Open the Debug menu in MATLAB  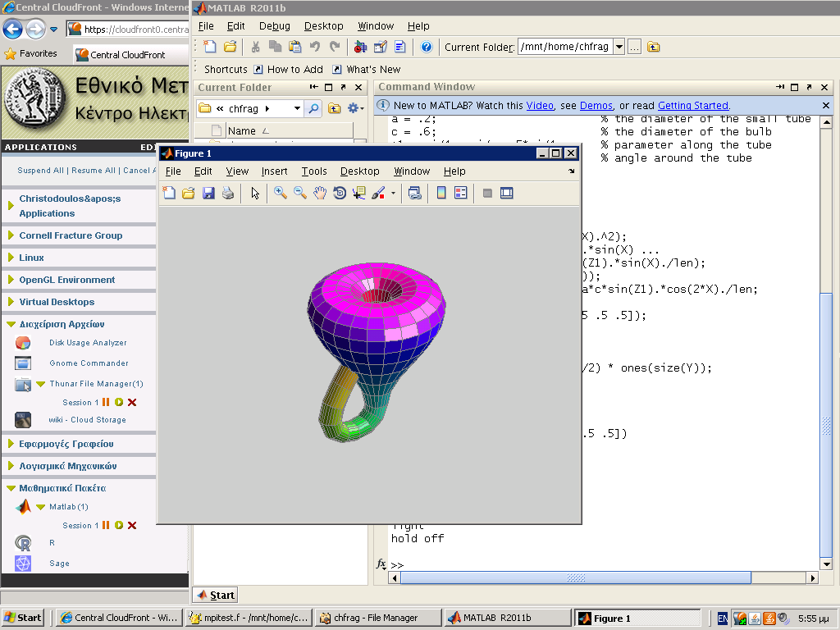[274, 26]
